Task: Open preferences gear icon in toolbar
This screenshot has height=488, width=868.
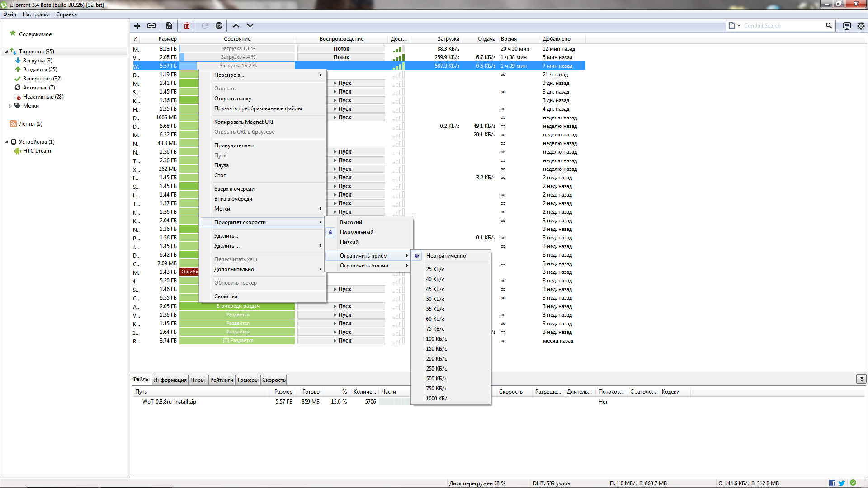Action: [x=861, y=26]
